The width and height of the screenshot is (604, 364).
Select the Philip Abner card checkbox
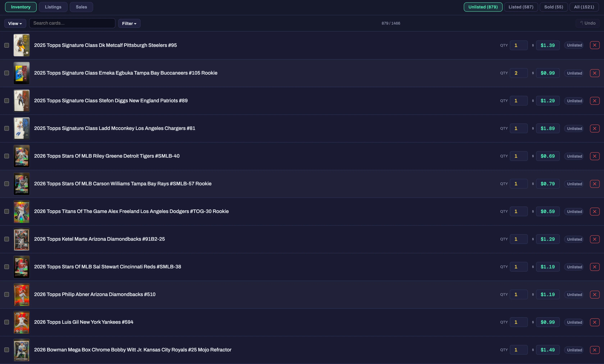[x=7, y=295]
